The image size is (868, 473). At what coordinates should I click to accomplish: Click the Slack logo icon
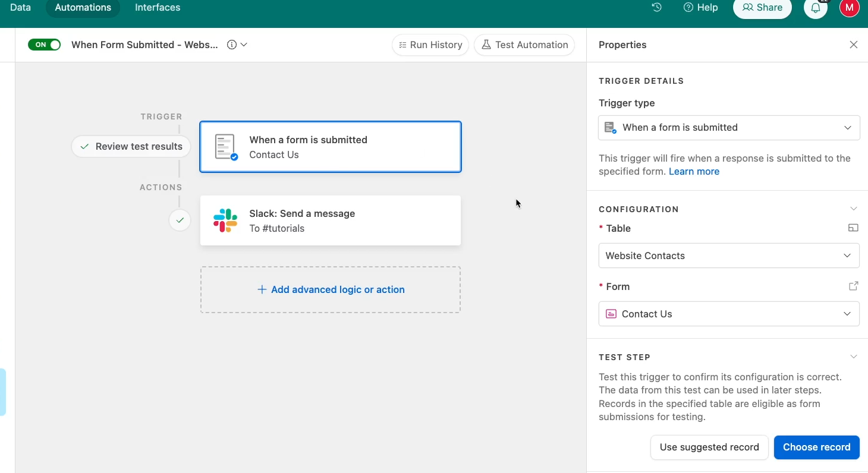click(x=225, y=220)
